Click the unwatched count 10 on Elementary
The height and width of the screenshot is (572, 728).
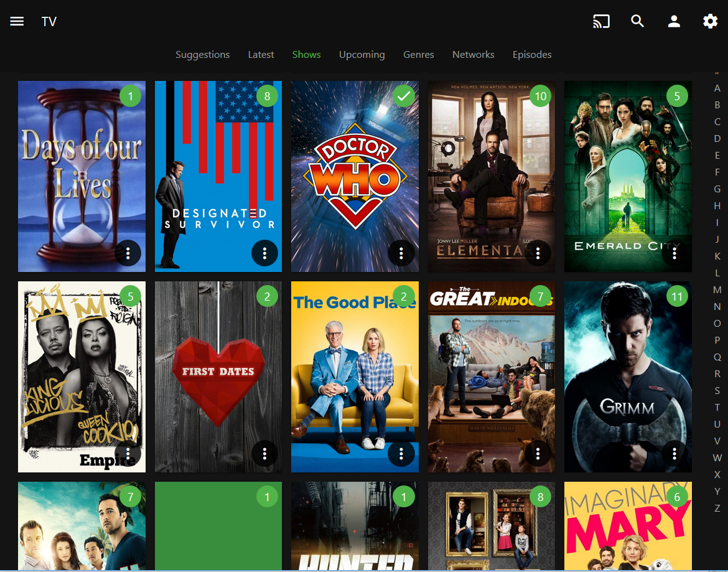pos(541,96)
